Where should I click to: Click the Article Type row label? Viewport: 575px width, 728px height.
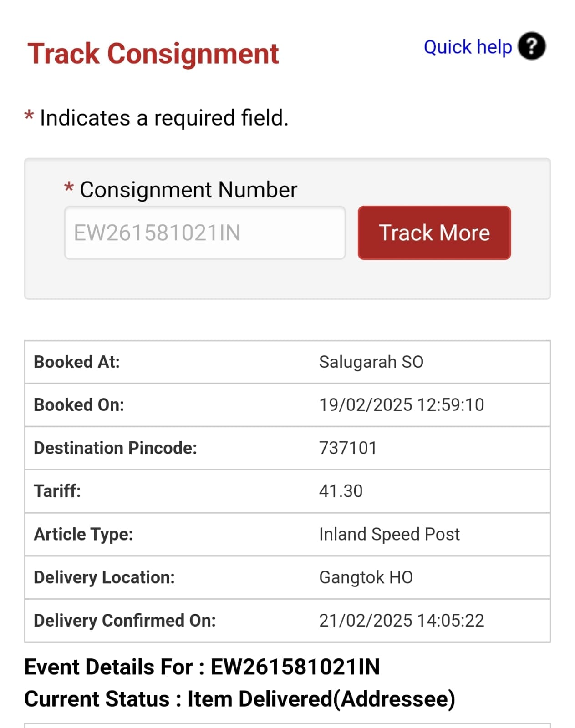(x=83, y=534)
